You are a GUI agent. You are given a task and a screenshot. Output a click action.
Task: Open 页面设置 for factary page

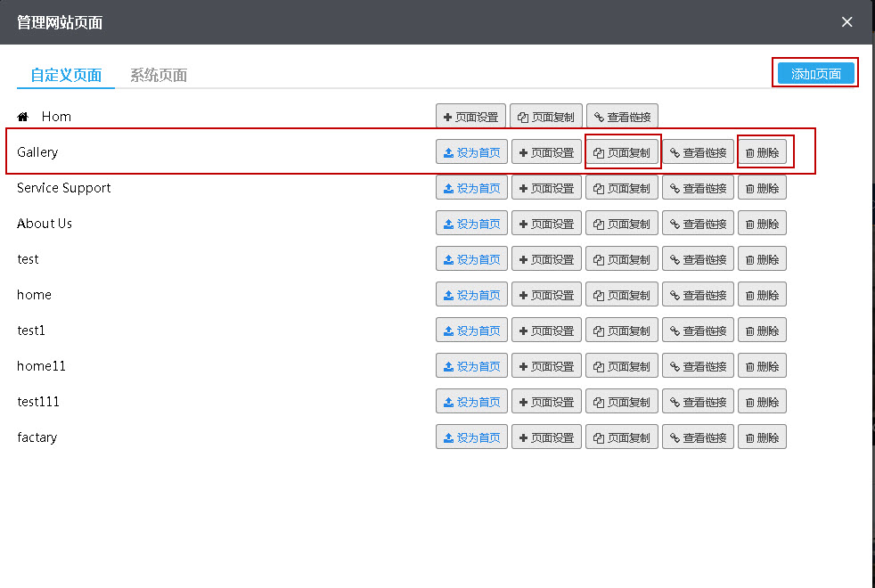[546, 437]
